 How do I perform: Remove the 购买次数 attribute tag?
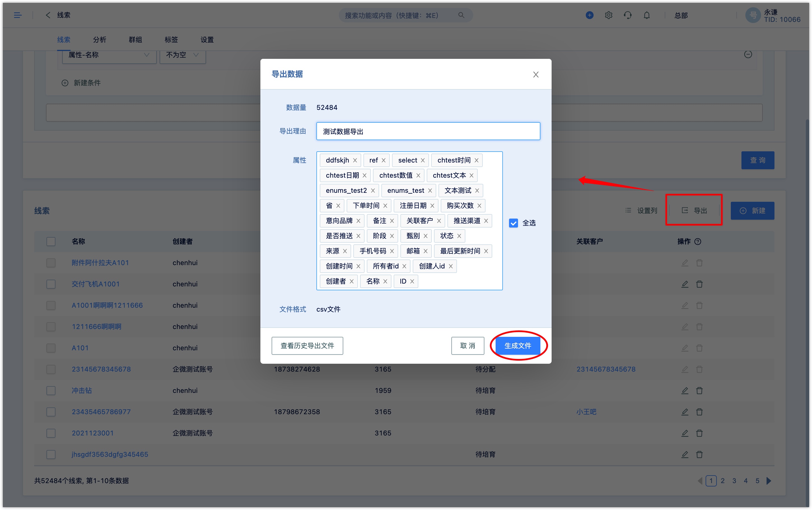pos(479,206)
